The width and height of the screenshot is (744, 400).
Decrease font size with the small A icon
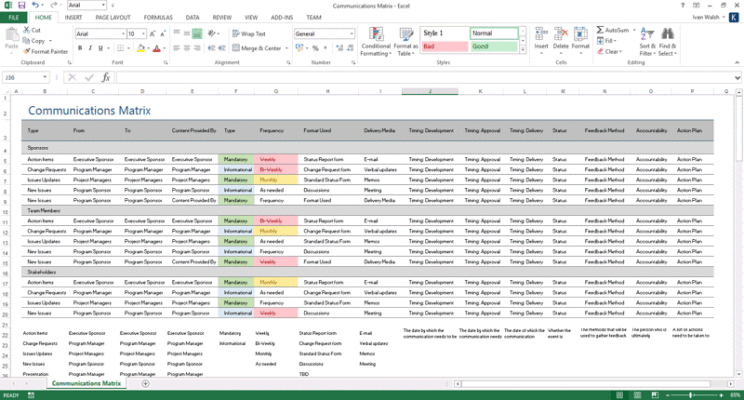tap(163, 34)
